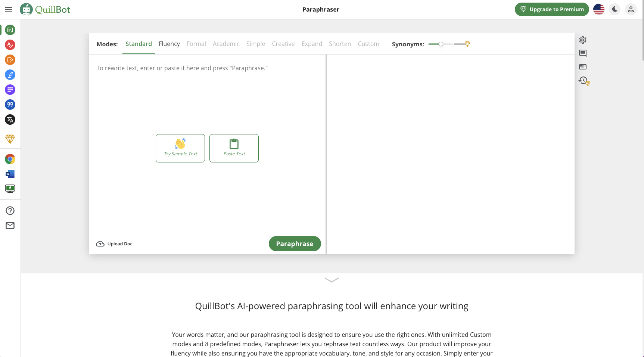
Task: Click the Synonyms slider handle
Action: pos(441,44)
